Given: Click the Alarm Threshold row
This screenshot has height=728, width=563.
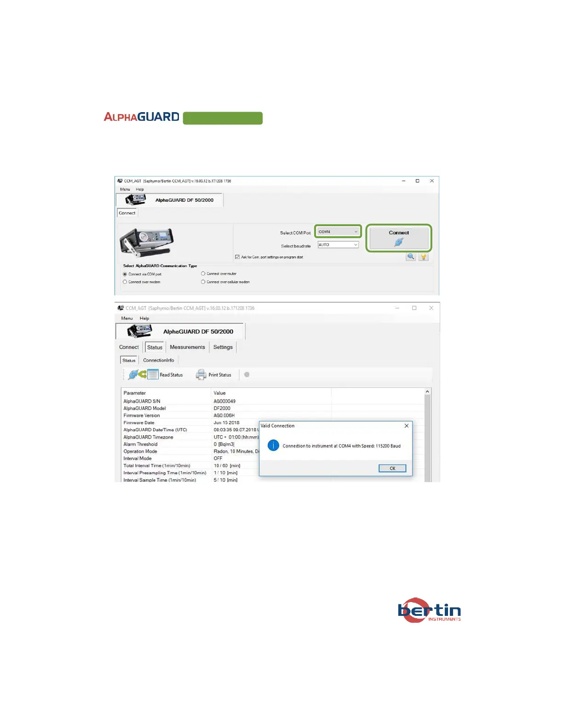Looking at the screenshot, I should coord(190,444).
